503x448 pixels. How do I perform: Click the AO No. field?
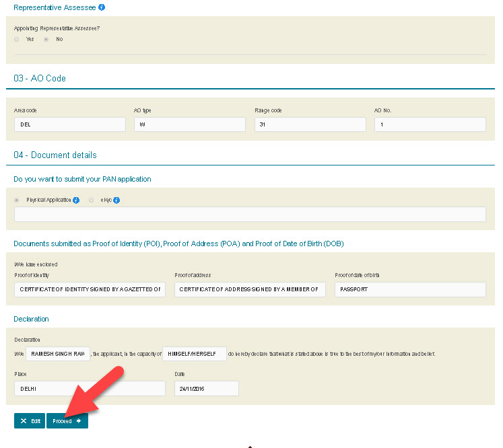coord(430,124)
